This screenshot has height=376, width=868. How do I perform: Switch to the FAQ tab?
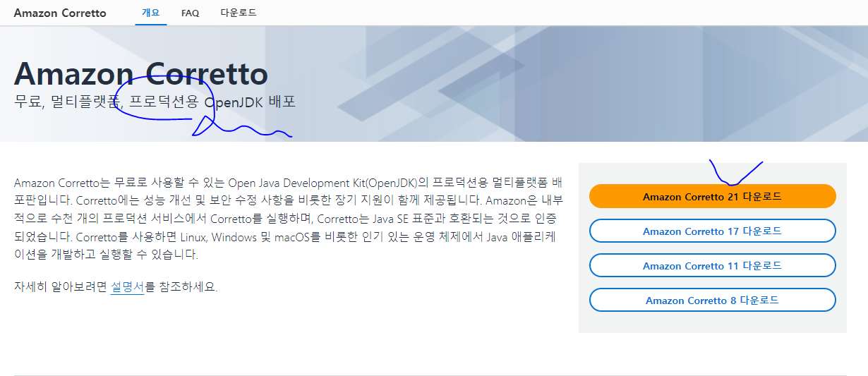190,13
